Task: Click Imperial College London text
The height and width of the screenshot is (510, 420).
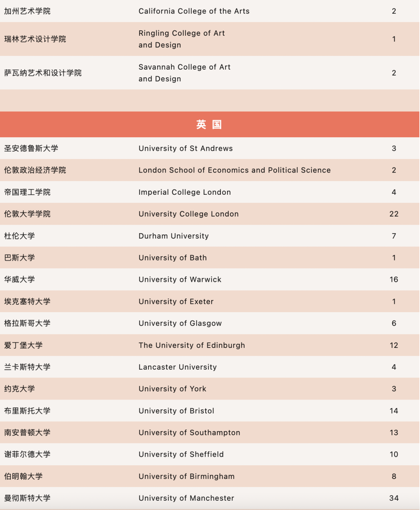Action: [185, 192]
